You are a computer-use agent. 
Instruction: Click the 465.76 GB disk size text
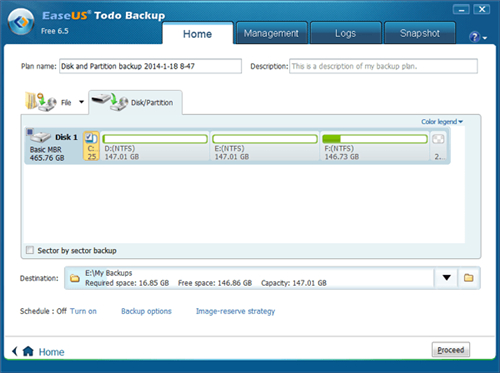click(47, 158)
